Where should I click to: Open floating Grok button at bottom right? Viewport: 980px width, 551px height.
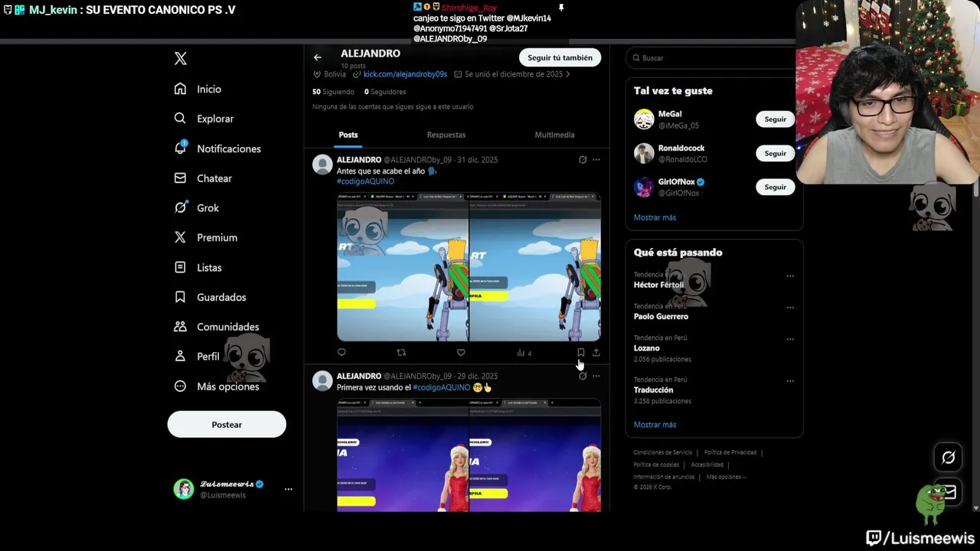[x=948, y=458]
